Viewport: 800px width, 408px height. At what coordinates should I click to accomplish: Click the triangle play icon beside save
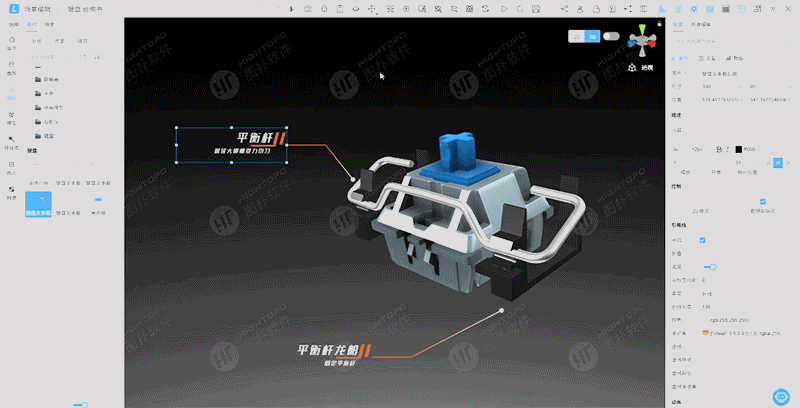click(504, 9)
